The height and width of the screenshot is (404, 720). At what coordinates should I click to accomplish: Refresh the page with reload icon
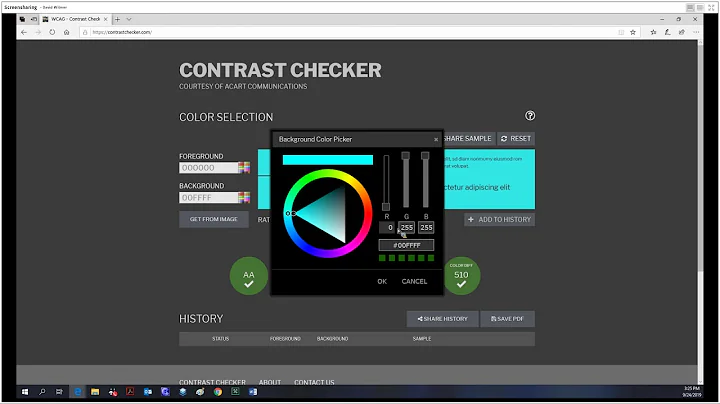click(52, 32)
